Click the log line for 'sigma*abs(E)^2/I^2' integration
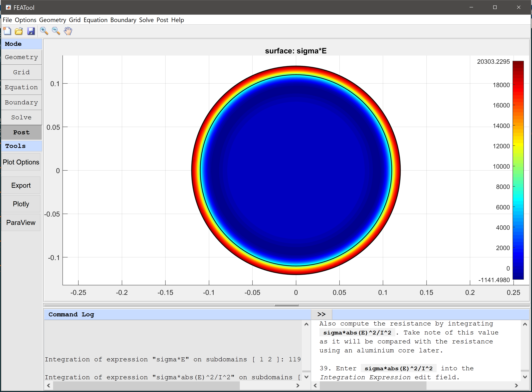Image resolution: width=532 pixels, height=392 pixels. [173, 377]
